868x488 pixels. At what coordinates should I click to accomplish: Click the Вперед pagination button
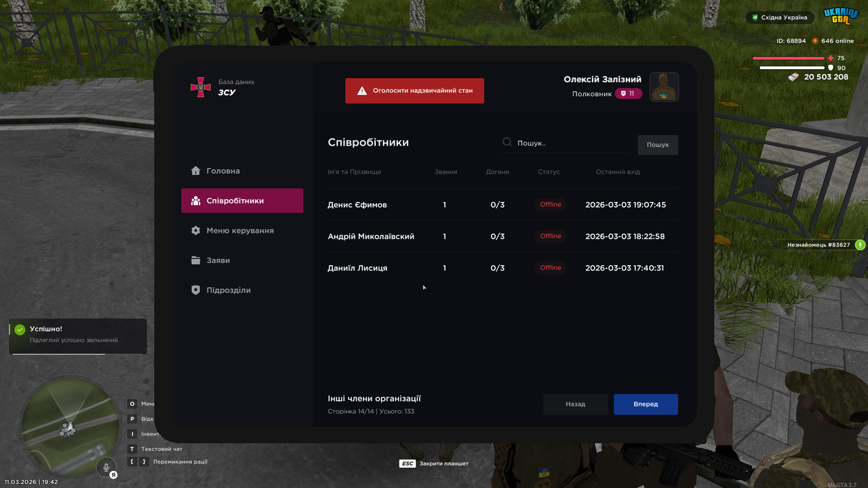coord(646,404)
